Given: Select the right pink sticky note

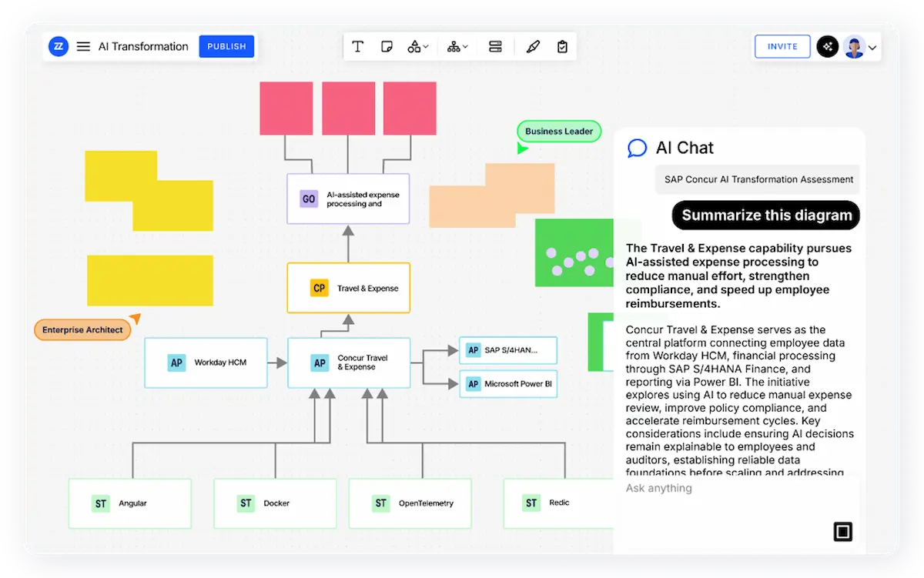Looking at the screenshot, I should coord(410,109).
